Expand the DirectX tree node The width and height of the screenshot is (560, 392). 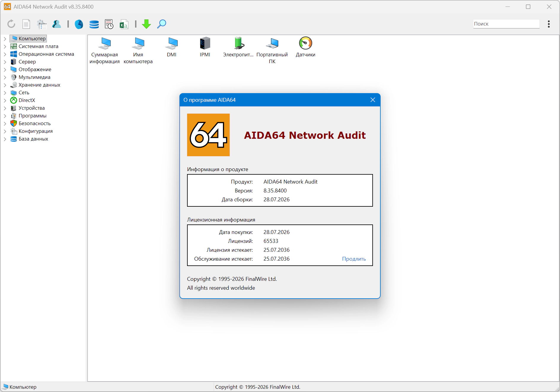pos(5,100)
